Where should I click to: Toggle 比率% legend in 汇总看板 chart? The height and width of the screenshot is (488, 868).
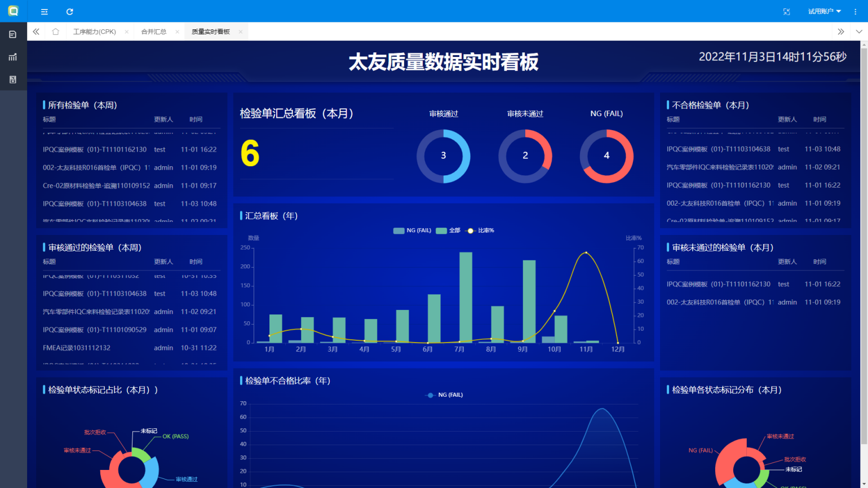(x=480, y=230)
